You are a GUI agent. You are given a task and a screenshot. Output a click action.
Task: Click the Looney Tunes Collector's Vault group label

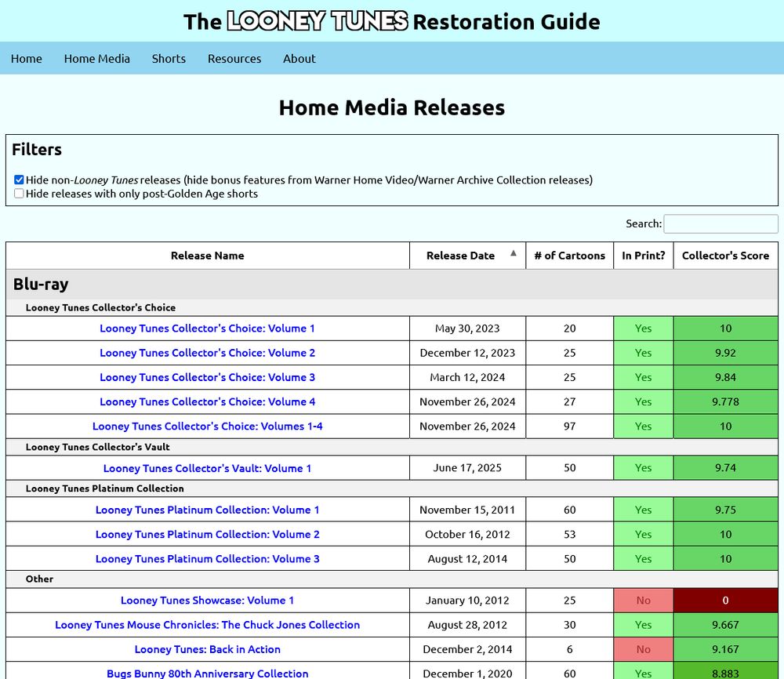97,447
